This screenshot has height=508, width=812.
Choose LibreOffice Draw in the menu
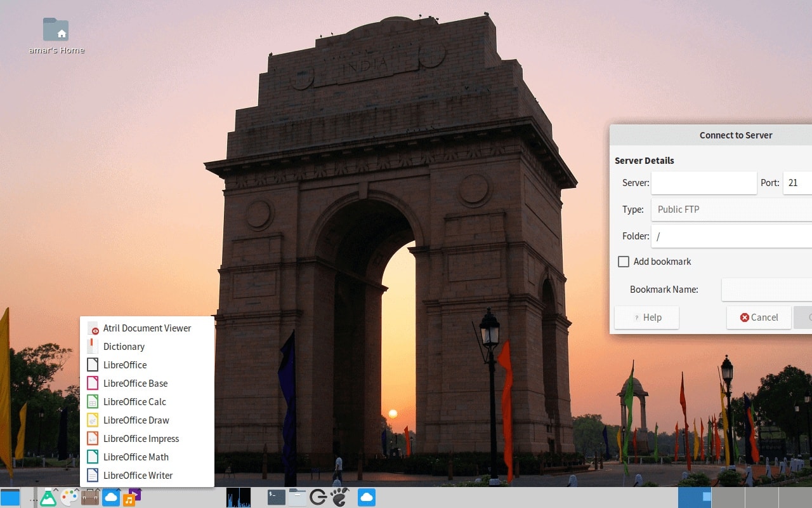click(147, 420)
